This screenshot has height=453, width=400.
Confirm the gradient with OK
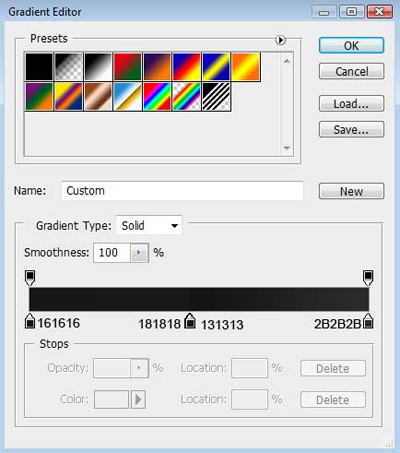point(351,46)
